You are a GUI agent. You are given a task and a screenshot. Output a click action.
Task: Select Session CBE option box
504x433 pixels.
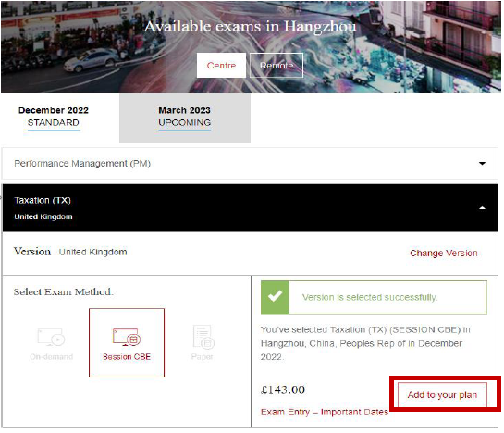coord(127,342)
